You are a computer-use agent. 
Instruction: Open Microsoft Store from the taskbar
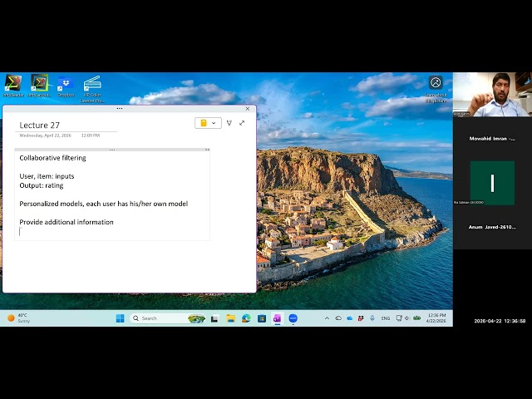pos(262,318)
